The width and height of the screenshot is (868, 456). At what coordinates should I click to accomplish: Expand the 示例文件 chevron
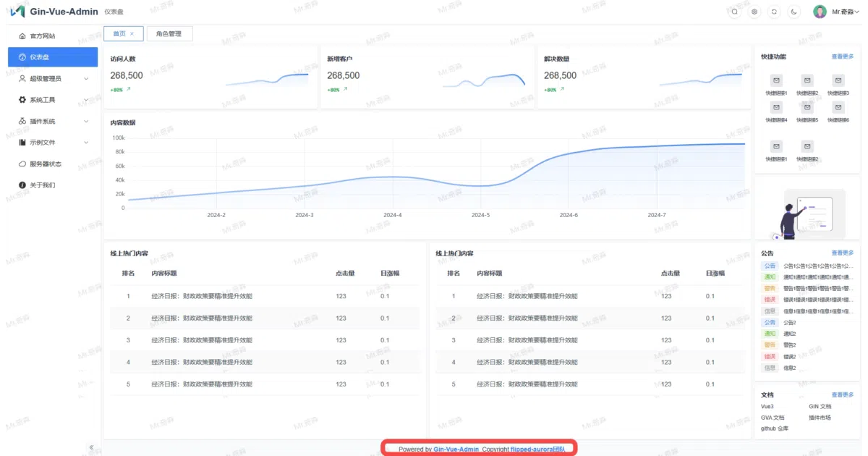86,143
